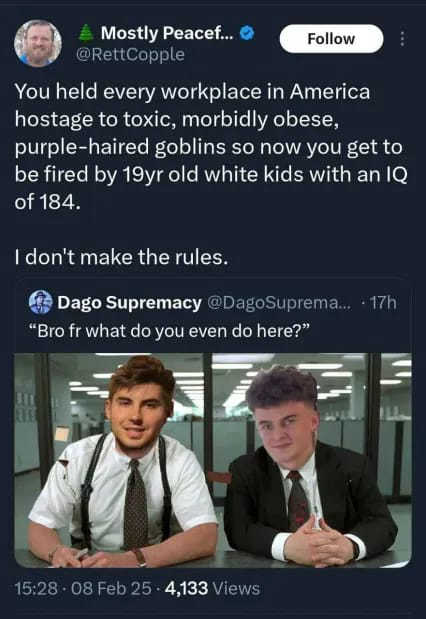Click the "I don't make the rules." line
Image resolution: width=426 pixels, height=619 pixels.
click(122, 257)
